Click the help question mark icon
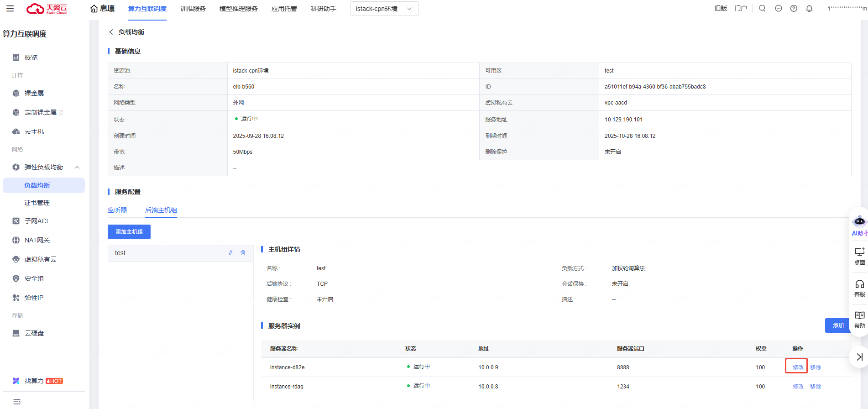Screen dimensions: 868x409 pos(794,9)
